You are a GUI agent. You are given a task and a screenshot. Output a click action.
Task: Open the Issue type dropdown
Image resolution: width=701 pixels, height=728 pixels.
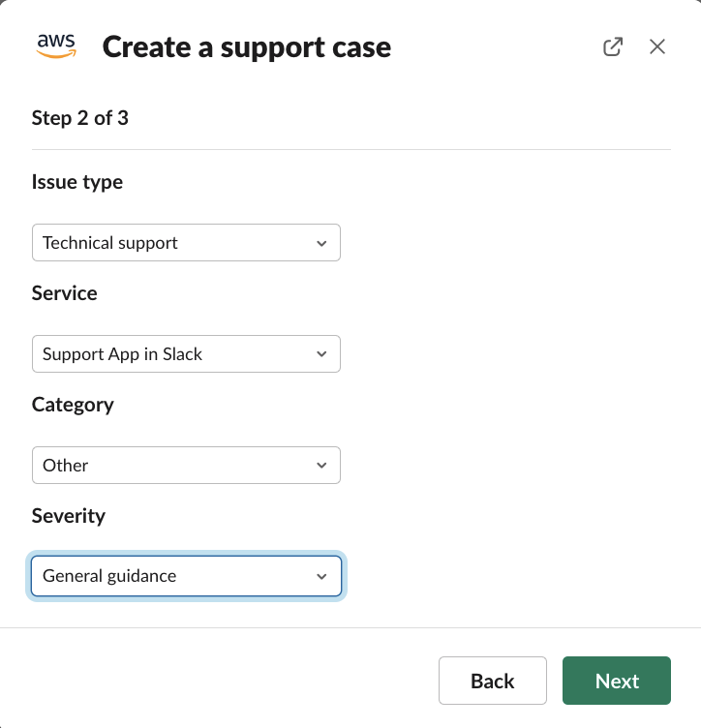pos(186,243)
